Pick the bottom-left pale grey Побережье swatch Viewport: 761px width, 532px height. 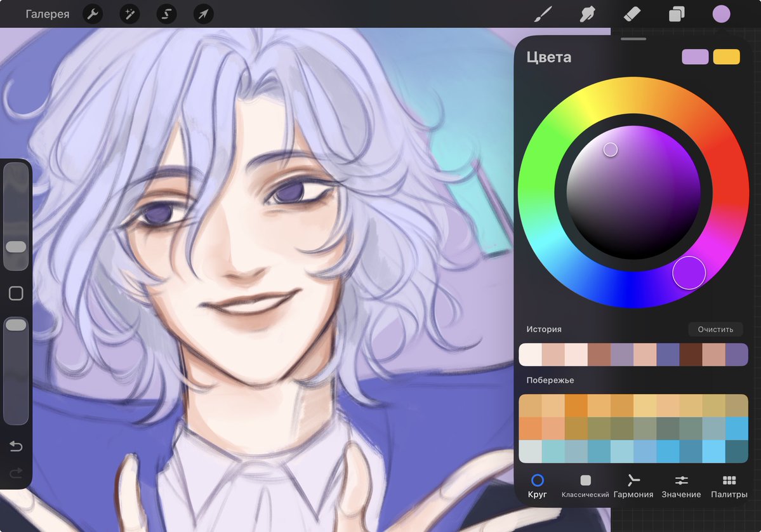pyautogui.click(x=530, y=451)
